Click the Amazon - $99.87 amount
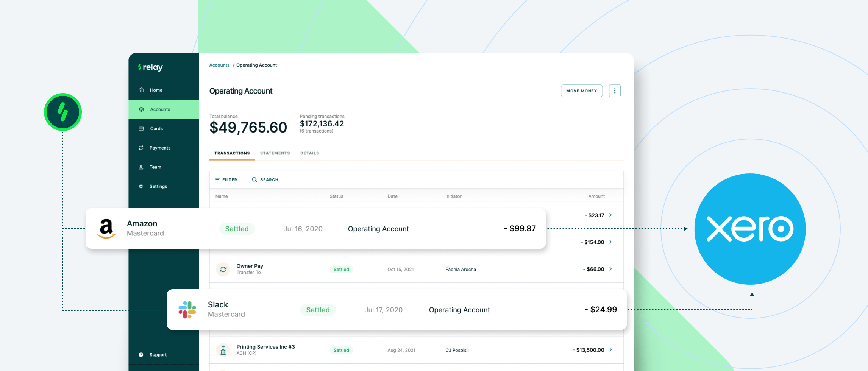The image size is (868, 371). [520, 229]
